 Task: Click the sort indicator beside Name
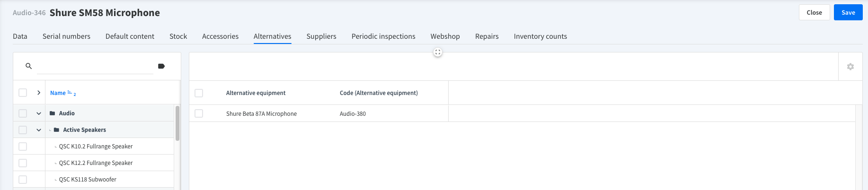click(x=72, y=93)
